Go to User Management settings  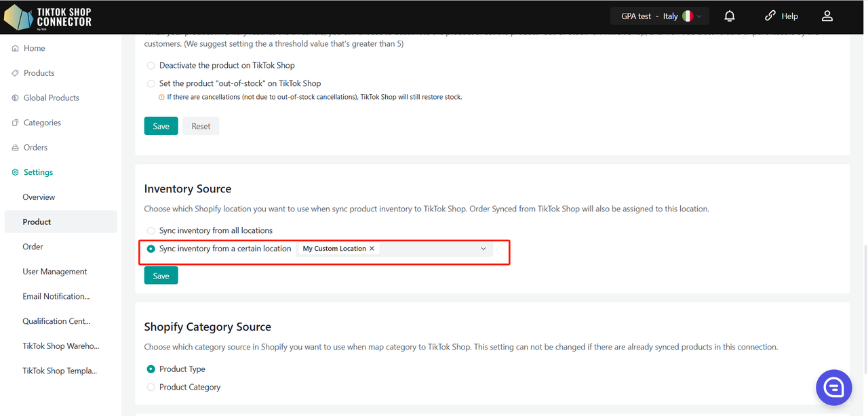click(x=55, y=272)
